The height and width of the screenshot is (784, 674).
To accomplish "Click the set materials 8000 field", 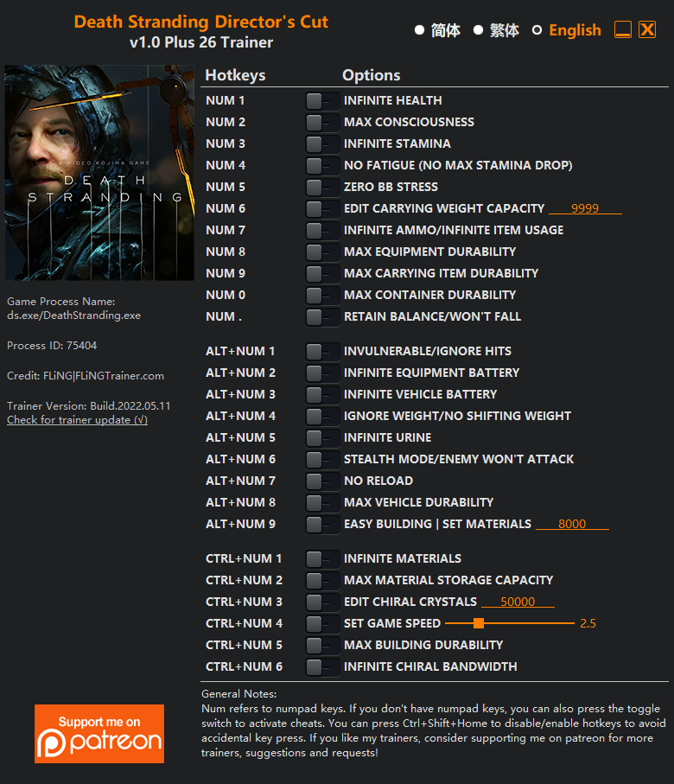I will [x=572, y=524].
